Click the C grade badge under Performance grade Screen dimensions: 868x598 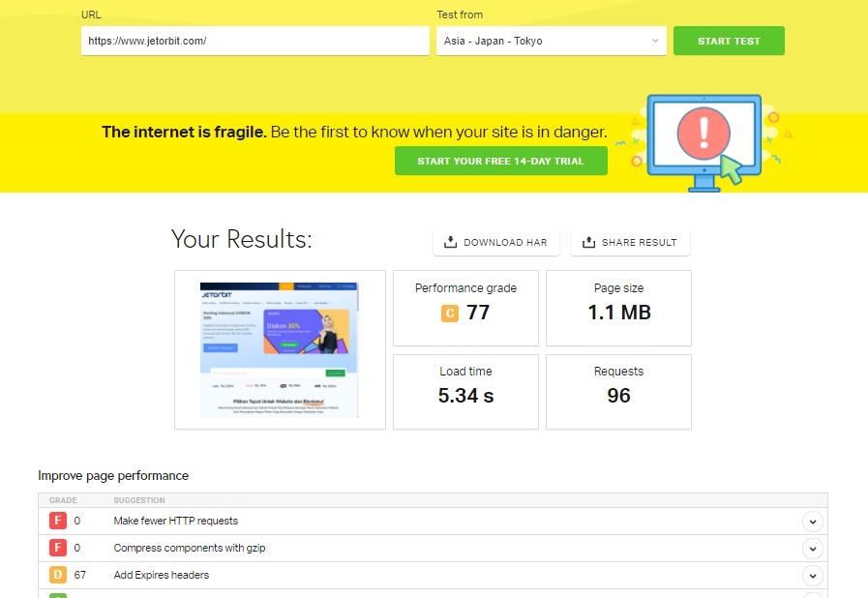pyautogui.click(x=450, y=314)
